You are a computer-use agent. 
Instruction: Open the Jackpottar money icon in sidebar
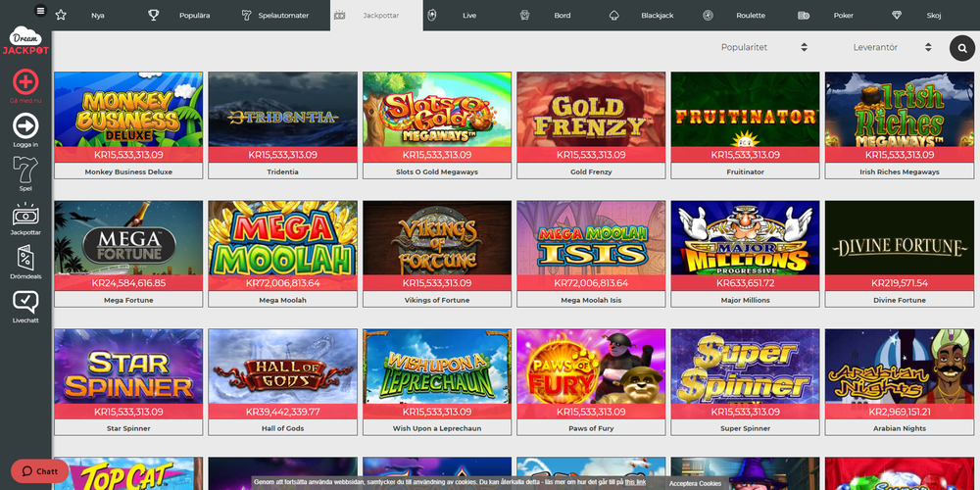click(x=25, y=215)
